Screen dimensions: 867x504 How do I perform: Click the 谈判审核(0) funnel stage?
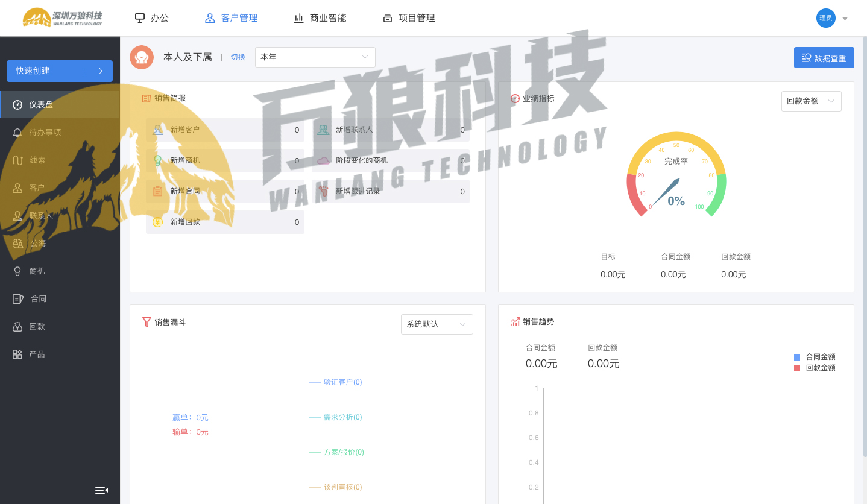coord(343,487)
